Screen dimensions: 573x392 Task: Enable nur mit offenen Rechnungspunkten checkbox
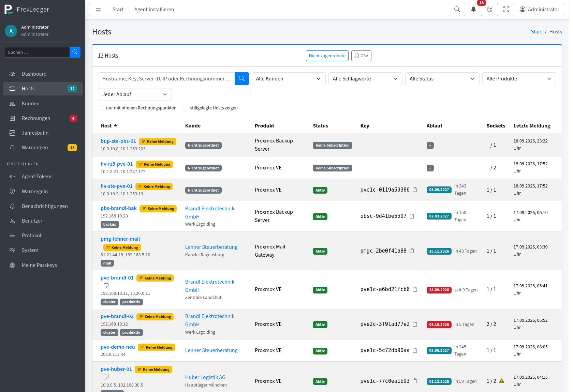pyautogui.click(x=101, y=108)
